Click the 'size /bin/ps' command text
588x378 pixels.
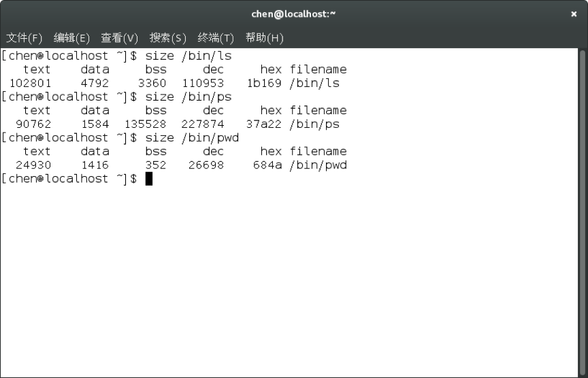[189, 97]
